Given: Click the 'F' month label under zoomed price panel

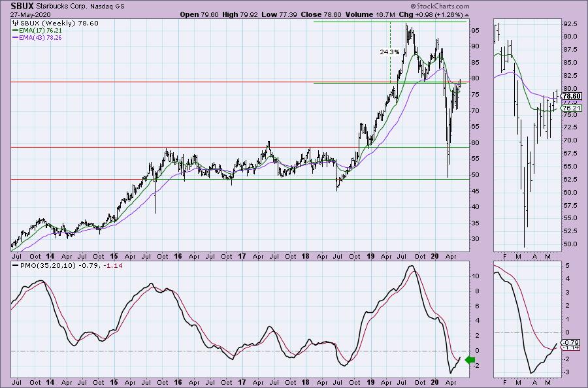Looking at the screenshot, I should click(x=505, y=257).
